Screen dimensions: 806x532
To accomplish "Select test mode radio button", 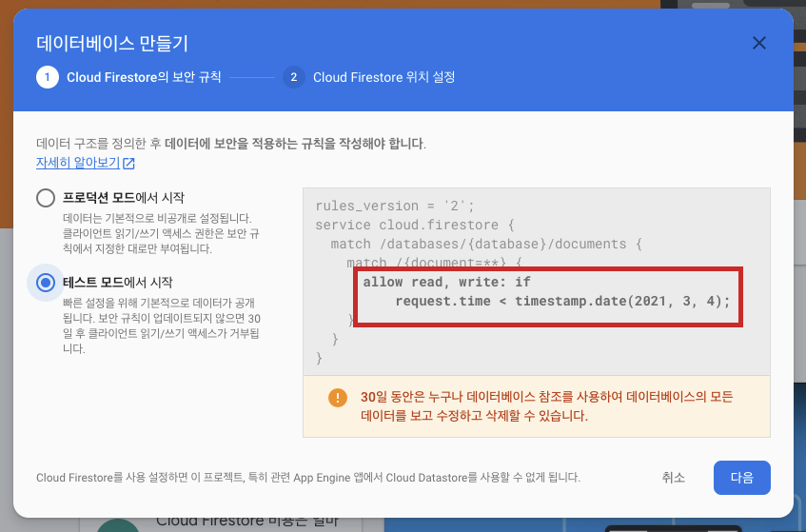I will pos(46,283).
